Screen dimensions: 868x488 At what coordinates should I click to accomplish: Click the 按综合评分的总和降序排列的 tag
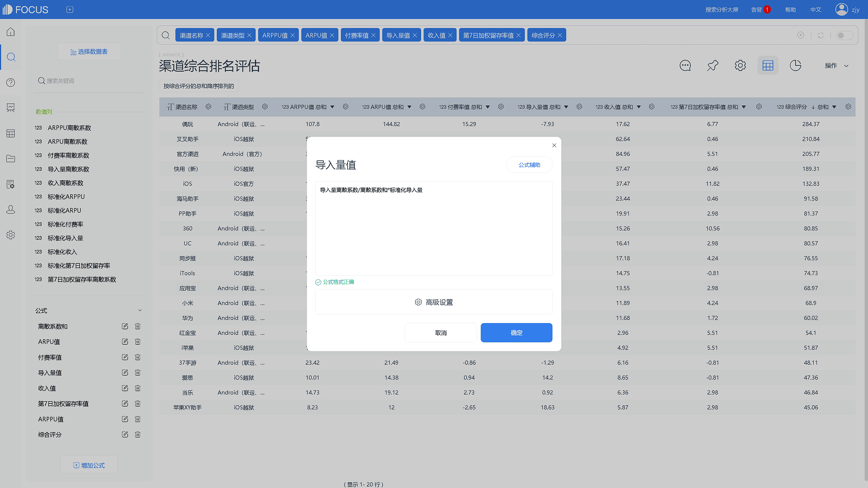[199, 86]
